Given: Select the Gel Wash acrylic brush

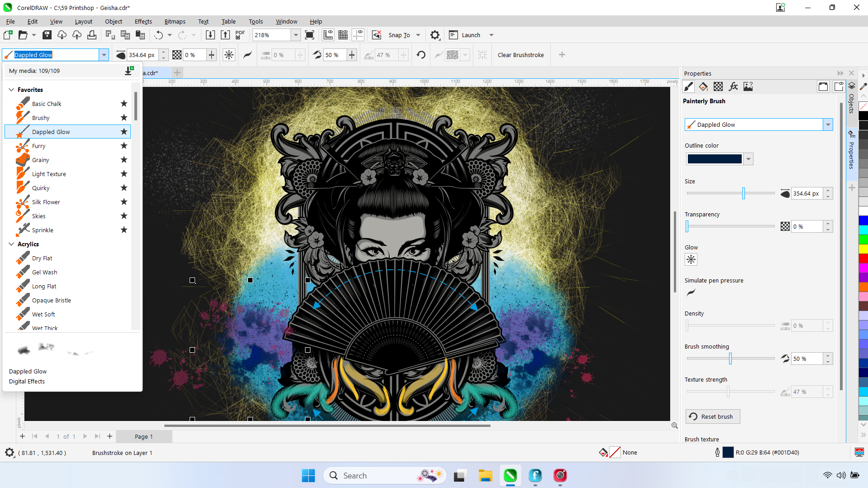Looking at the screenshot, I should click(x=68, y=272).
